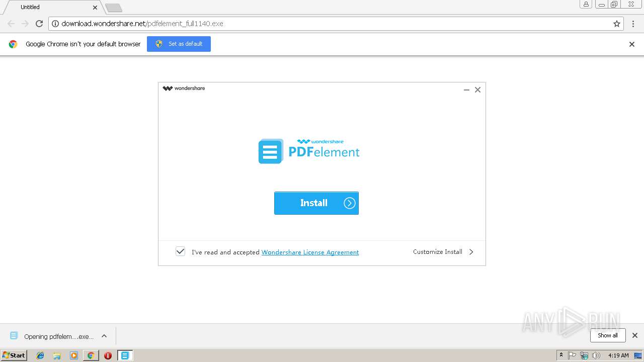The height and width of the screenshot is (362, 644).
Task: Open the volume control in tray
Action: pyautogui.click(x=596, y=355)
